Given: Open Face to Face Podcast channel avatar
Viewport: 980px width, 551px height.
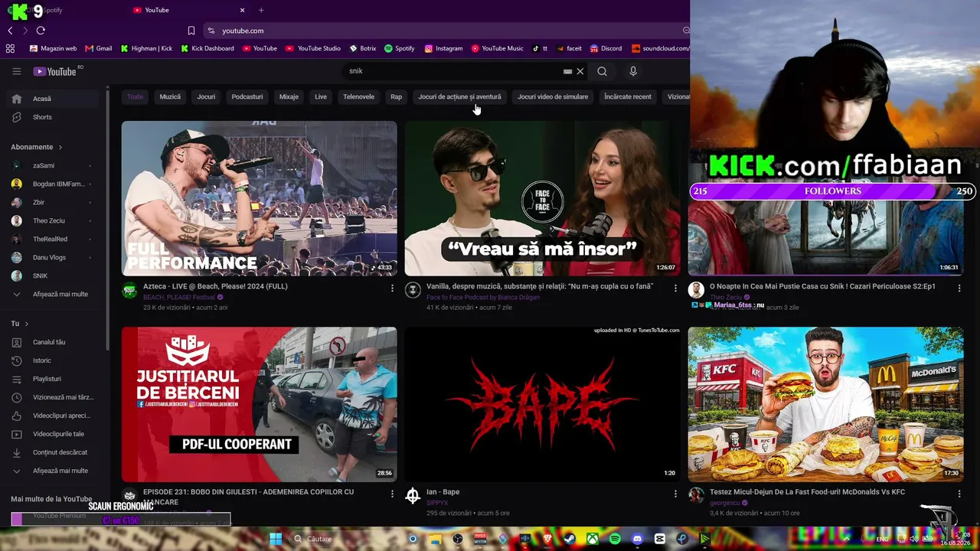Looking at the screenshot, I should click(x=413, y=290).
